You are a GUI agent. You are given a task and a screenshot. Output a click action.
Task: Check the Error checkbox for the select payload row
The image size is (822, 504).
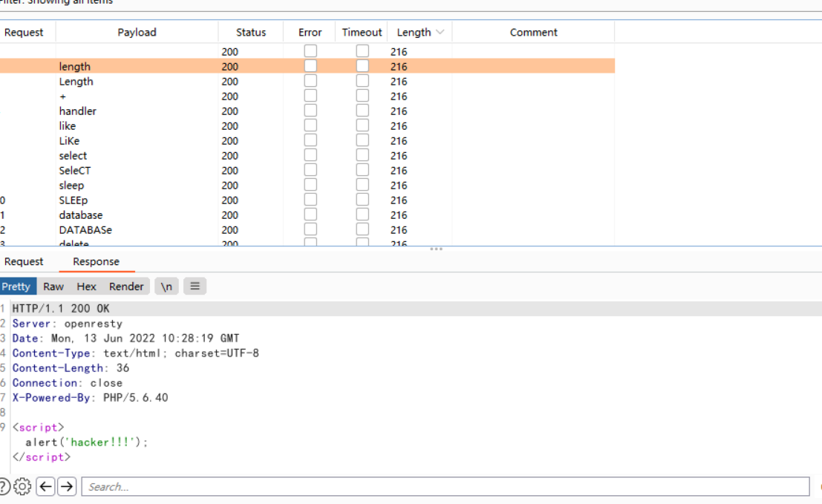310,154
